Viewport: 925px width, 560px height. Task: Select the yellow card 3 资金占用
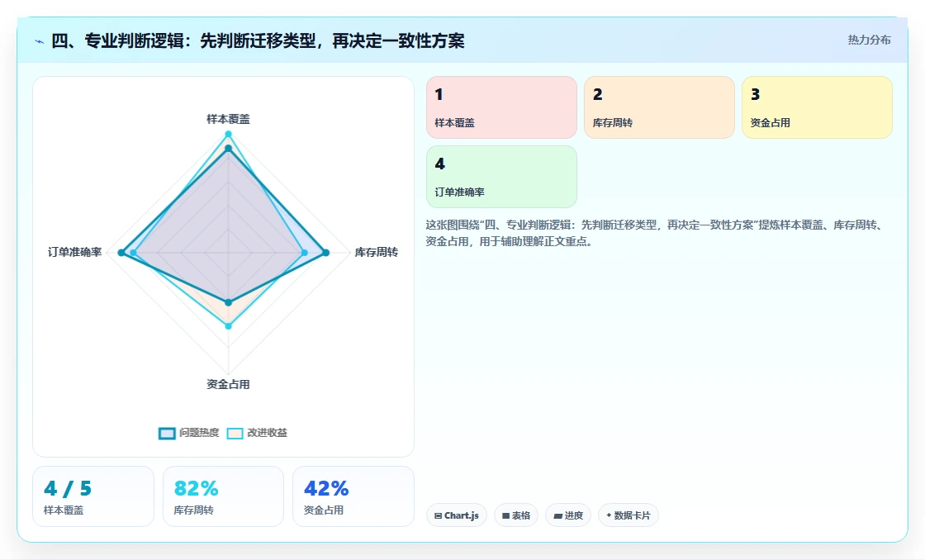[817, 107]
